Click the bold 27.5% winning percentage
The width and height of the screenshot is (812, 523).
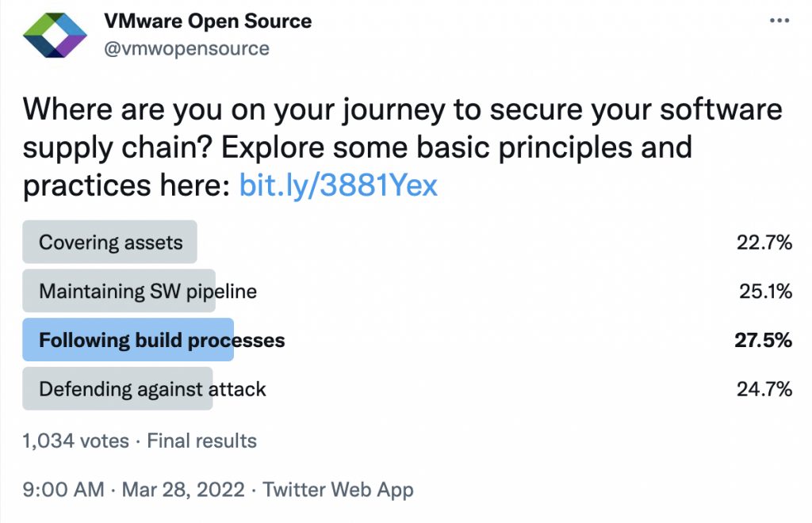tap(763, 341)
